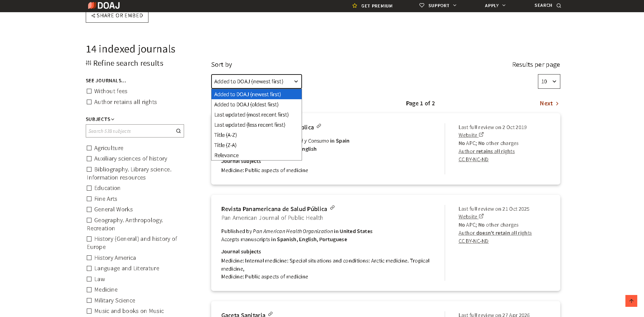Tick the Education subject checkbox
The width and height of the screenshot is (644, 317).
tap(89, 188)
